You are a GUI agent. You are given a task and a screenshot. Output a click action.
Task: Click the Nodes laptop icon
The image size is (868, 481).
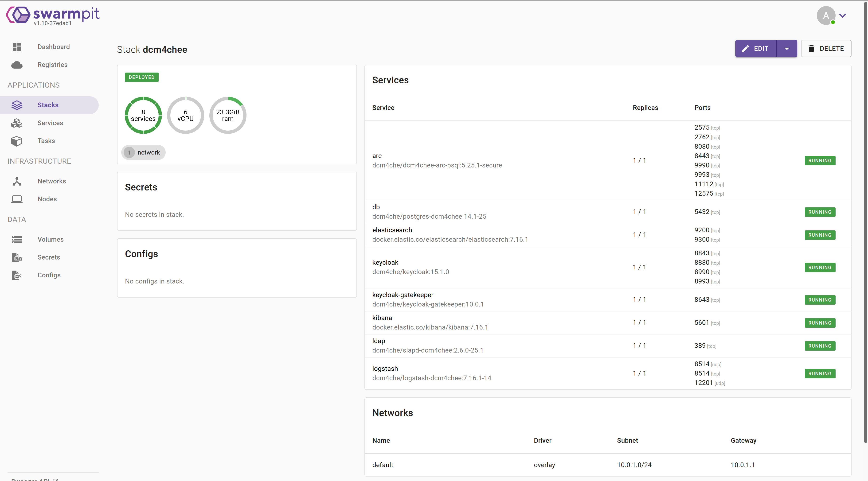17,199
